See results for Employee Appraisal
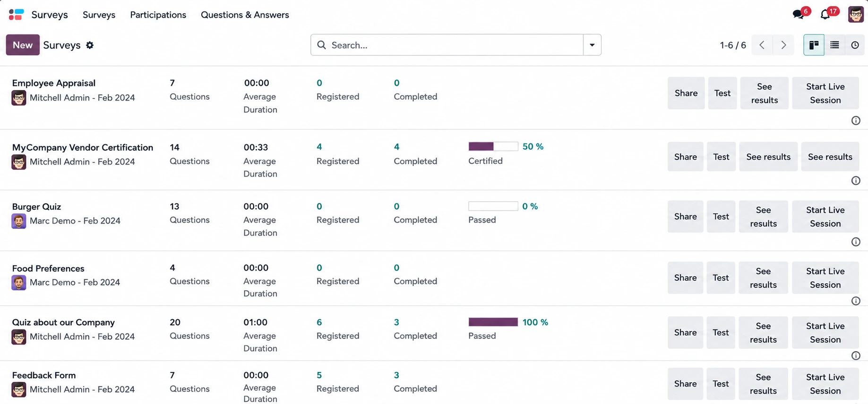 click(x=765, y=93)
